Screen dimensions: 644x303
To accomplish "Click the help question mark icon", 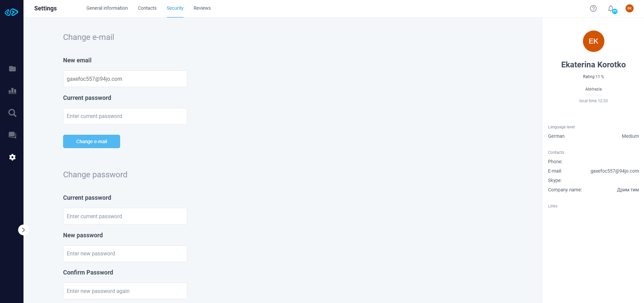I will tap(593, 8).
